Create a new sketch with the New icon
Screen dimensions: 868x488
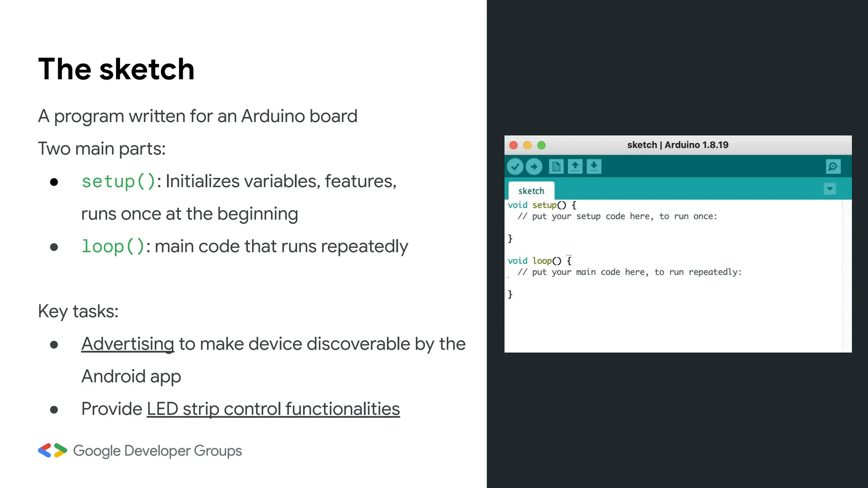pos(556,166)
